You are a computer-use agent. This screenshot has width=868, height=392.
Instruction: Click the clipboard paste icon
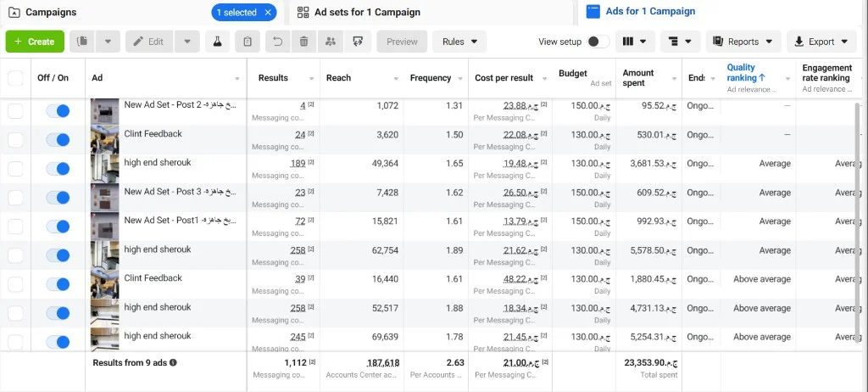pos(248,42)
